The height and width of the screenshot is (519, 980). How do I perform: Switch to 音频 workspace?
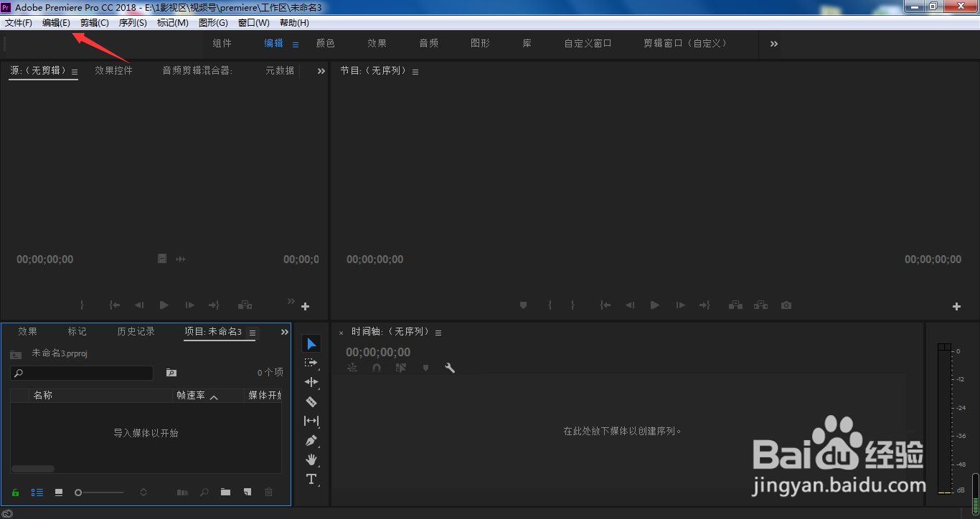pos(429,43)
